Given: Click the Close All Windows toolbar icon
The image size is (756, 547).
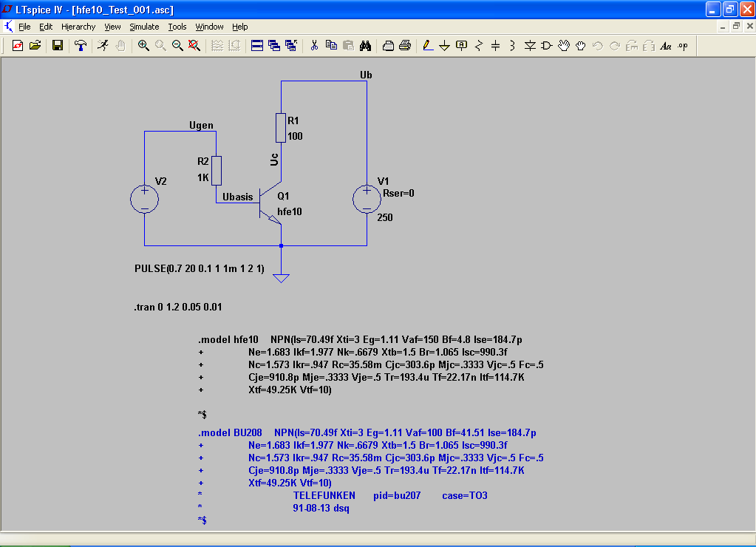Looking at the screenshot, I should click(291, 46).
